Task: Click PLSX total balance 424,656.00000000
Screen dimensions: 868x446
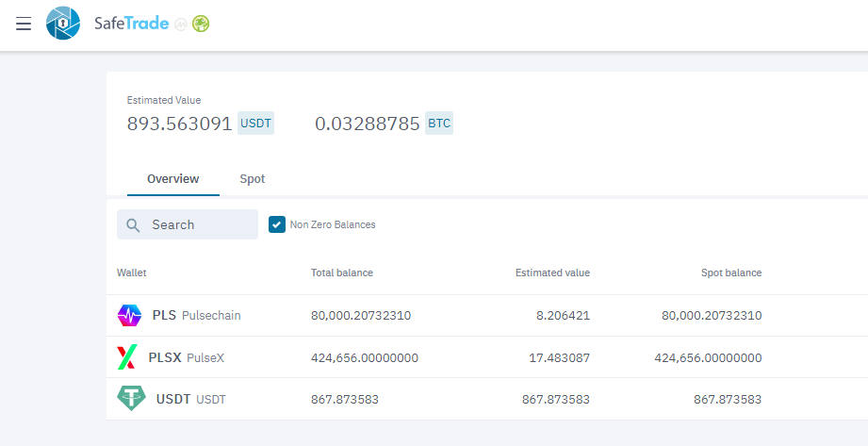Action: (364, 357)
